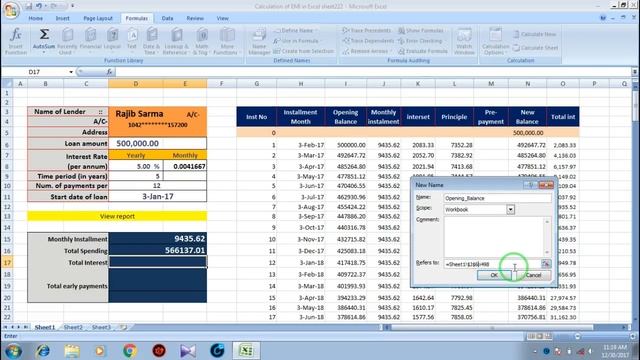Click Create from Selection
Viewport: 640px width, 360px height.
304,51
